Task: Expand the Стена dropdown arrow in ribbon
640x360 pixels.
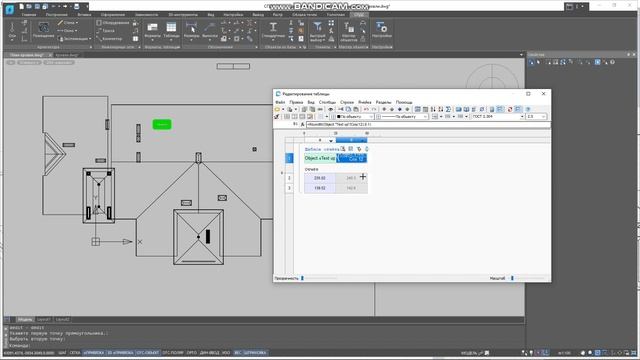Action: [76, 23]
